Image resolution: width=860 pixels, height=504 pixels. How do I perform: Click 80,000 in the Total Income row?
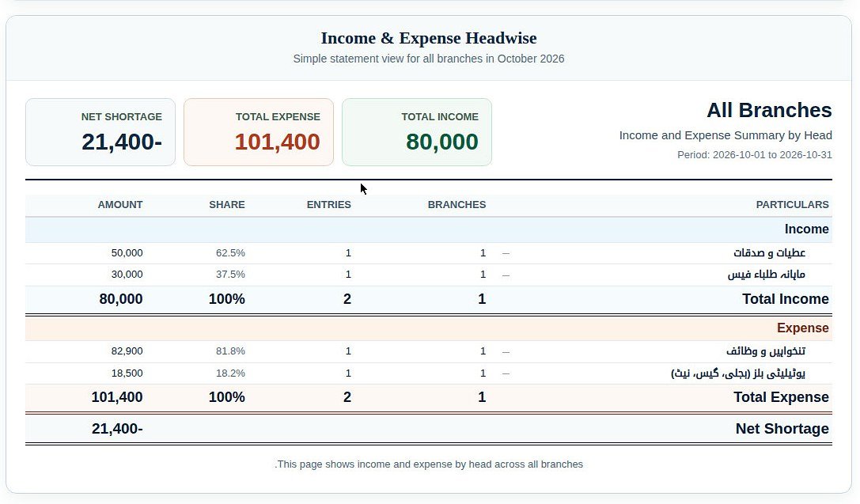pyautogui.click(x=121, y=299)
